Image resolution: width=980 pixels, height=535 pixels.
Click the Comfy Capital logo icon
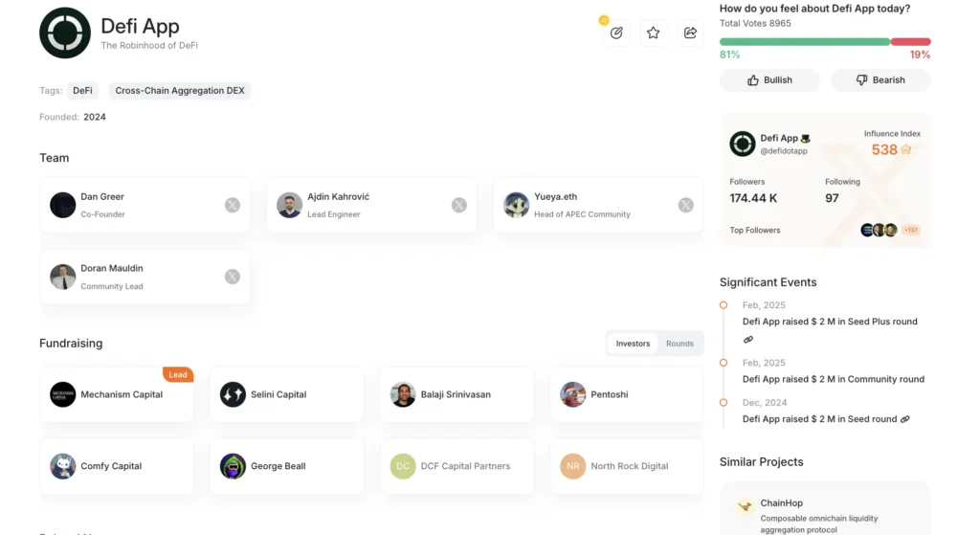coord(62,466)
